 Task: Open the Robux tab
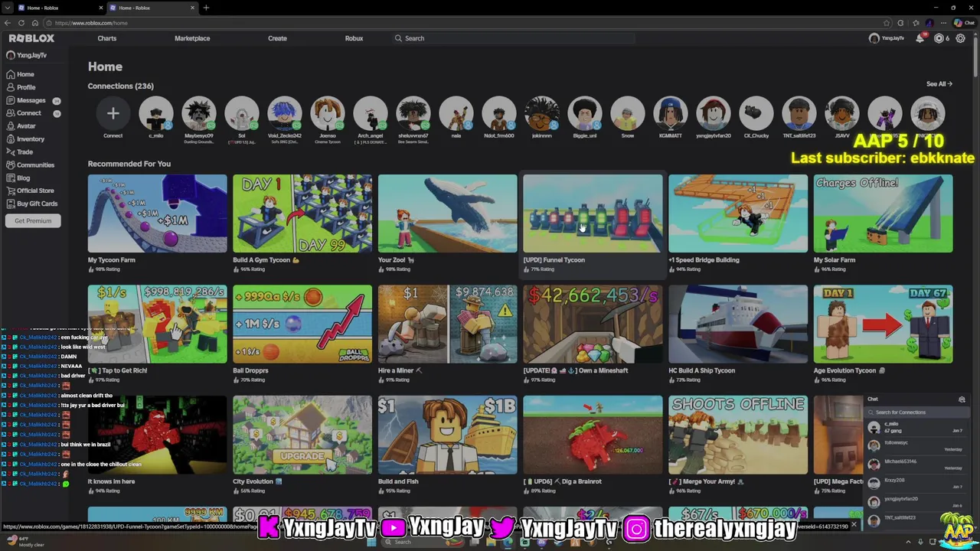click(x=354, y=38)
